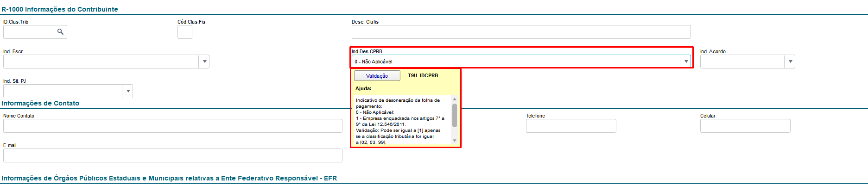The height and width of the screenshot is (186, 868).
Task: Click the 'Indicativo de desoneração' help text
Action: point(398,103)
